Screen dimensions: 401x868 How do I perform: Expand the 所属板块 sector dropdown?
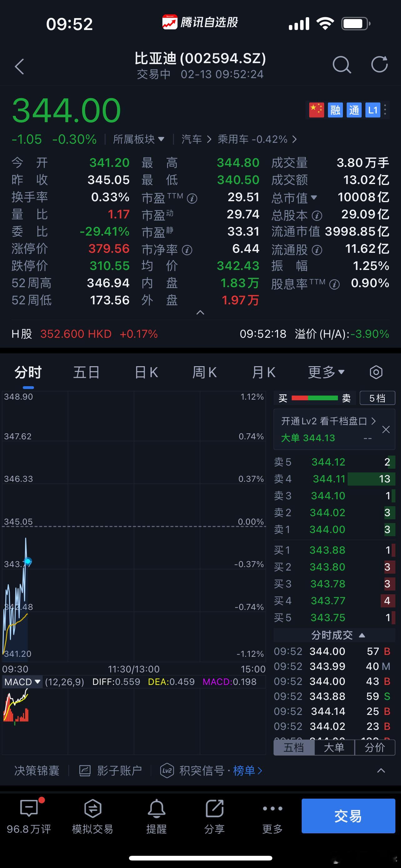click(139, 139)
